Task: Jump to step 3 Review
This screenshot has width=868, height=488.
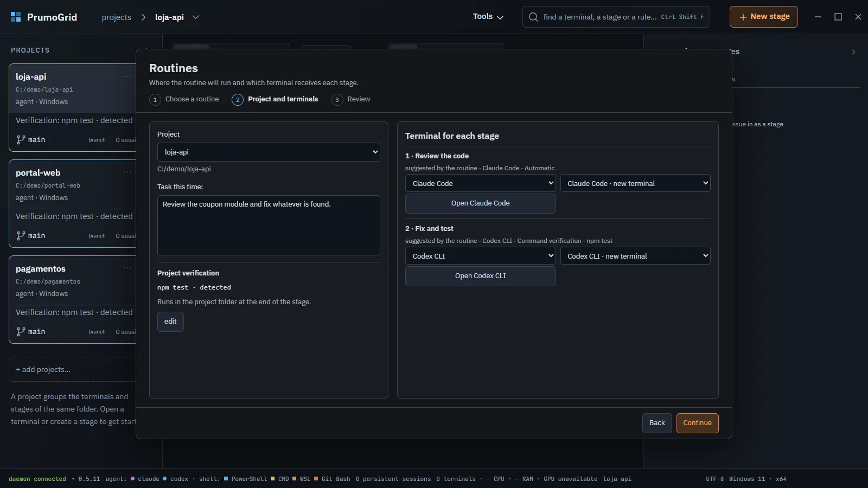Action: pyautogui.click(x=351, y=99)
